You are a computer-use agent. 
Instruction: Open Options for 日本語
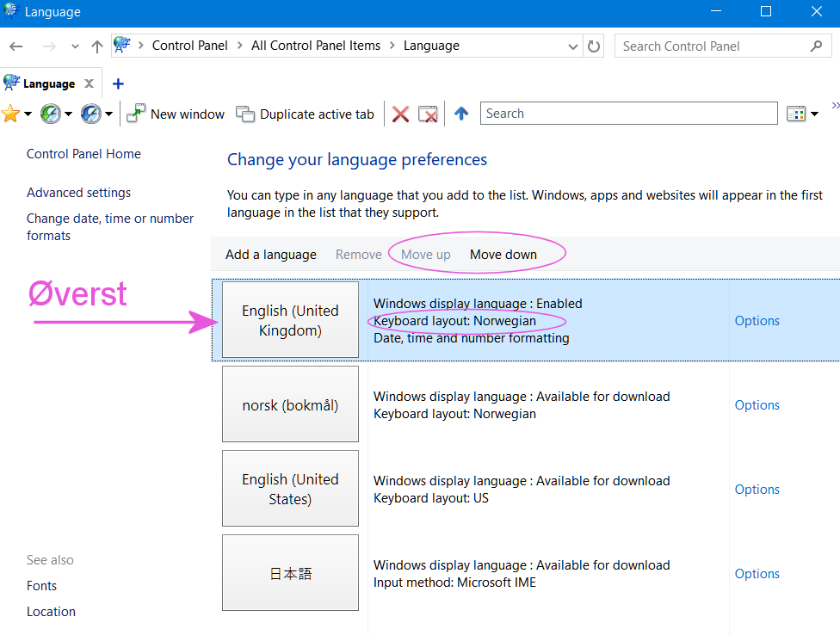click(x=757, y=573)
